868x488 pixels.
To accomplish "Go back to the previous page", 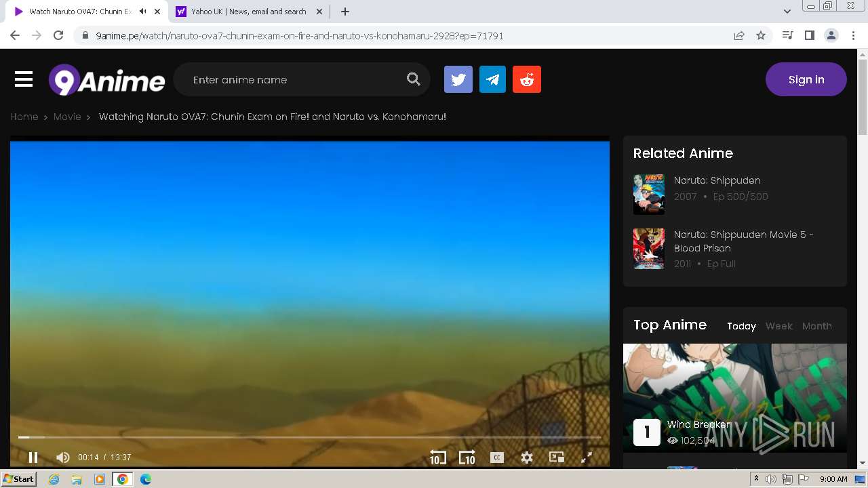I will click(15, 36).
